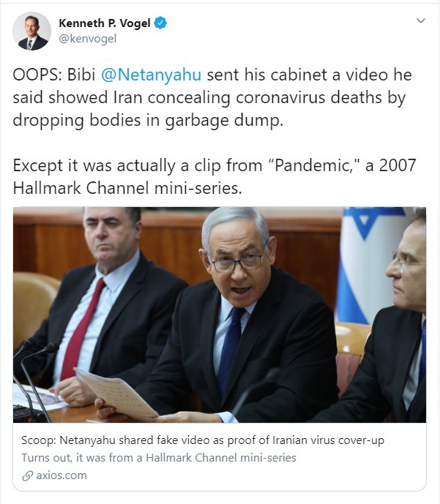Click the blue verified badge

pos(160,23)
